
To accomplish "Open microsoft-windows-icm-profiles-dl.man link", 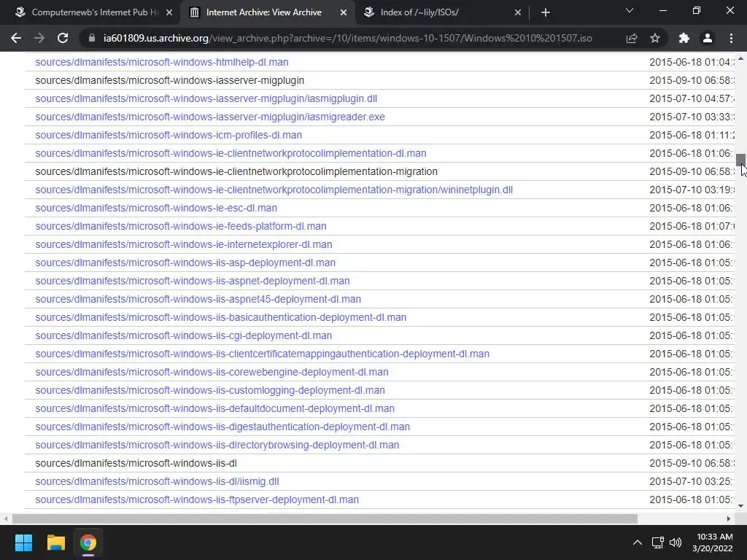I will point(169,135).
